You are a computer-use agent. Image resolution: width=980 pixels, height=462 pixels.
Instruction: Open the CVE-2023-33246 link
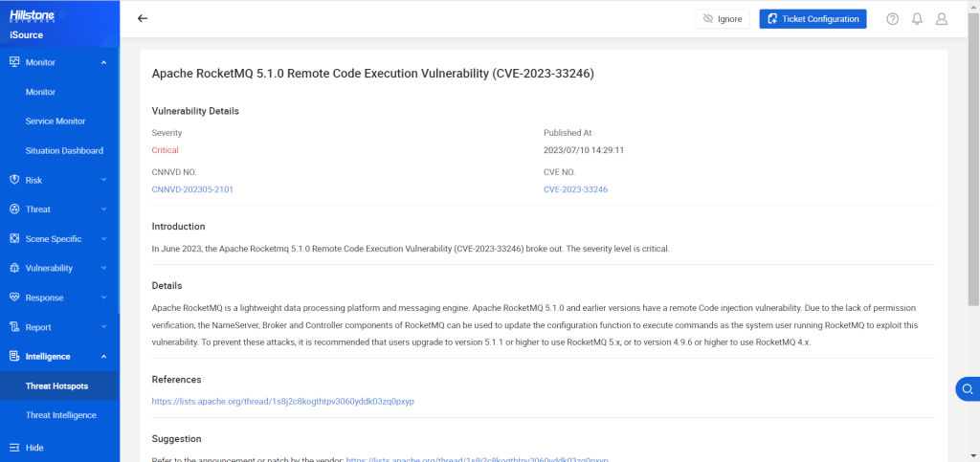575,189
